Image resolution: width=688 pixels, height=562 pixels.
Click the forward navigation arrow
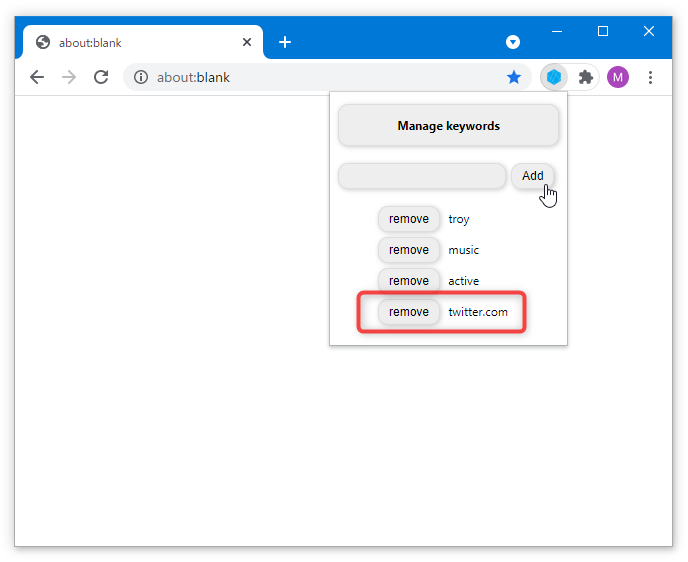coord(69,77)
